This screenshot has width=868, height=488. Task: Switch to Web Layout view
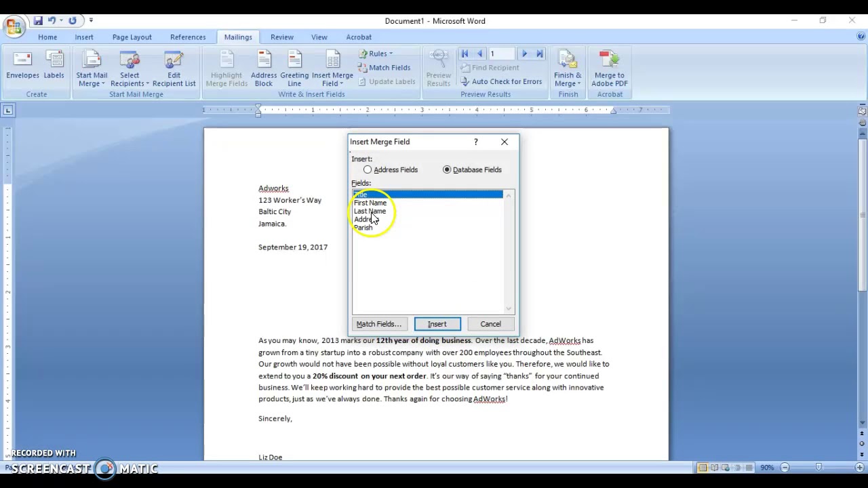[726, 468]
